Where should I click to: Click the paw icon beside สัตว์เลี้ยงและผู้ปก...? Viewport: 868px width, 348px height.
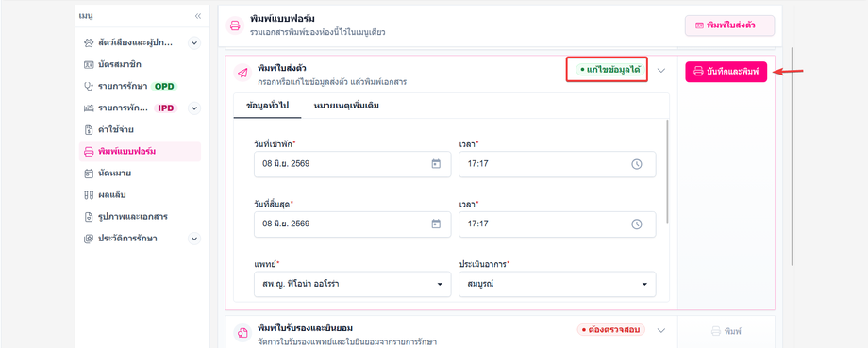click(x=89, y=42)
